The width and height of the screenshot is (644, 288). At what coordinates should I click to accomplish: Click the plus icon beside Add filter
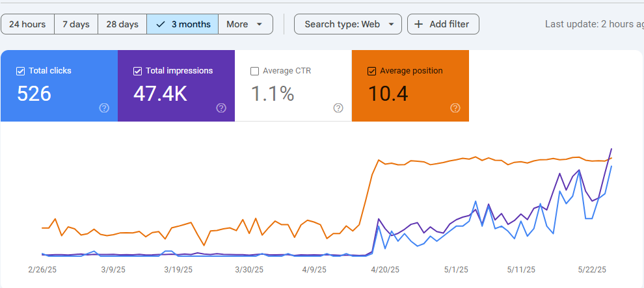419,24
